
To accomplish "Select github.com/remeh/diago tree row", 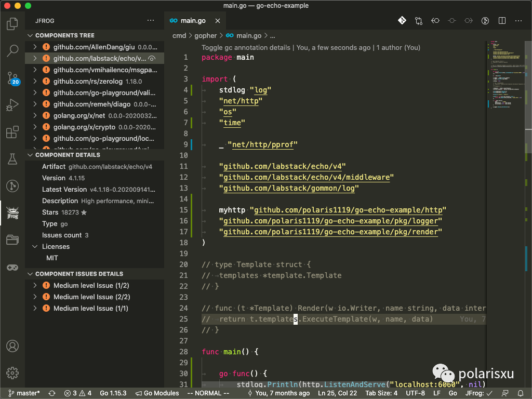I will click(95, 104).
